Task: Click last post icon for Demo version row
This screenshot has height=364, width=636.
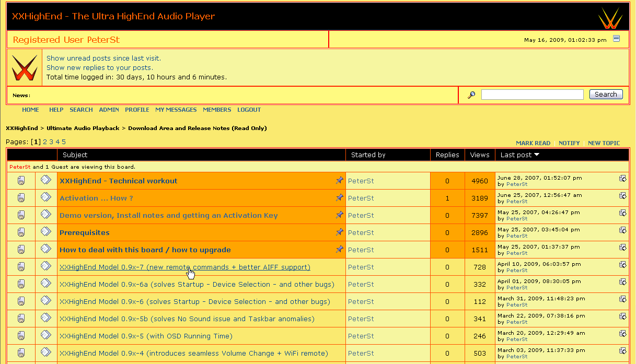Action: [623, 213]
